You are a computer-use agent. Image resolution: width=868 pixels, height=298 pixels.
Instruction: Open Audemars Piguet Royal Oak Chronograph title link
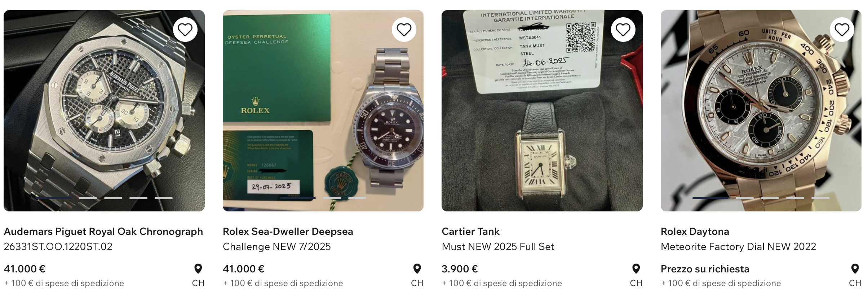103,232
